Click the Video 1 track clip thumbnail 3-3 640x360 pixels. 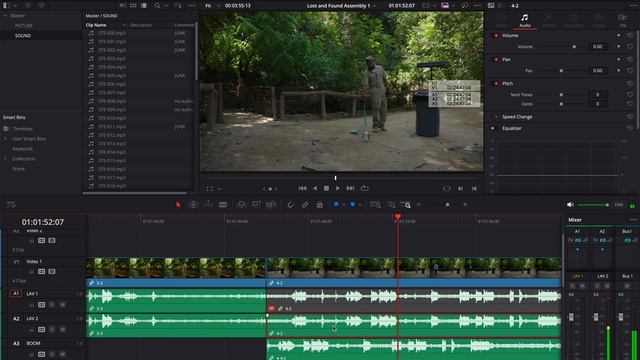[176, 268]
